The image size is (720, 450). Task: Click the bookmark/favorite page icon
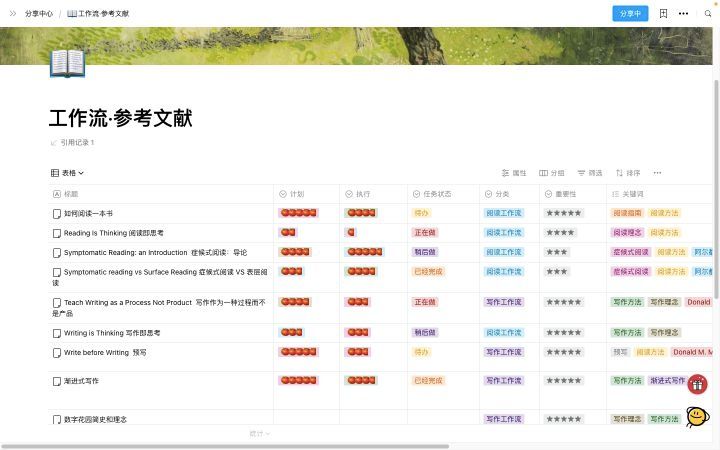pyautogui.click(x=663, y=13)
